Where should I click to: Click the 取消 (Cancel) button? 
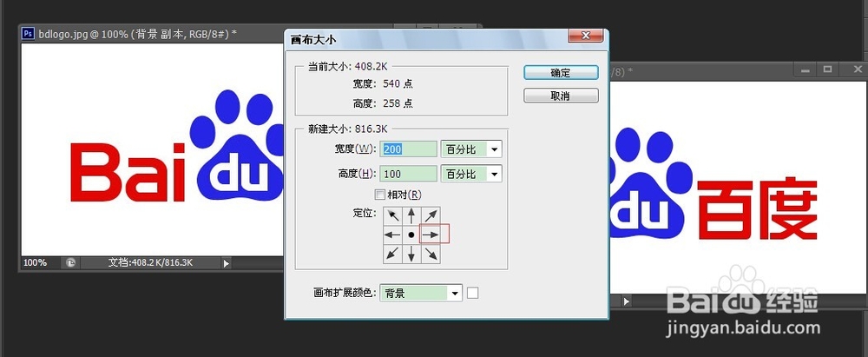click(561, 96)
